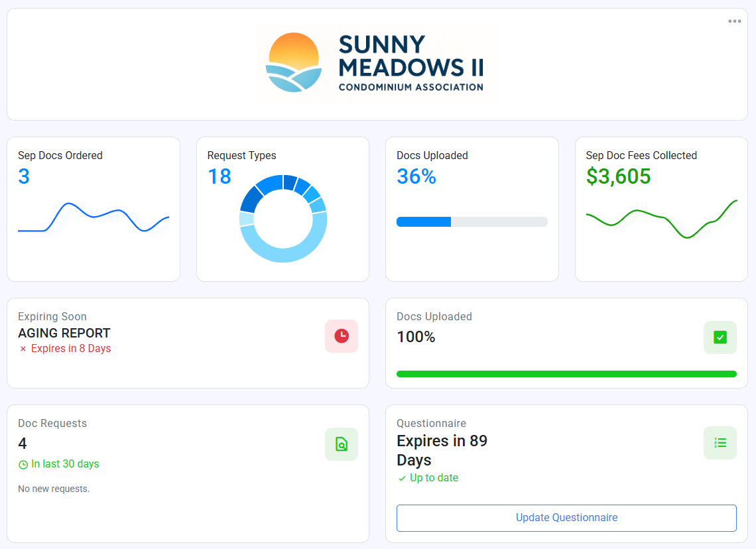Image resolution: width=756 pixels, height=549 pixels.
Task: Click the Doc Requests document search icon
Action: 342,444
